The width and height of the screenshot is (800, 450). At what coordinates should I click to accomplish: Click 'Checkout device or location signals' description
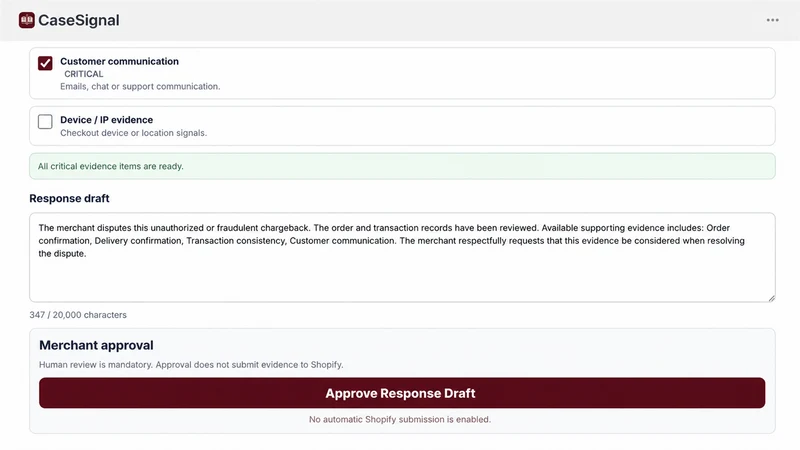coord(134,133)
